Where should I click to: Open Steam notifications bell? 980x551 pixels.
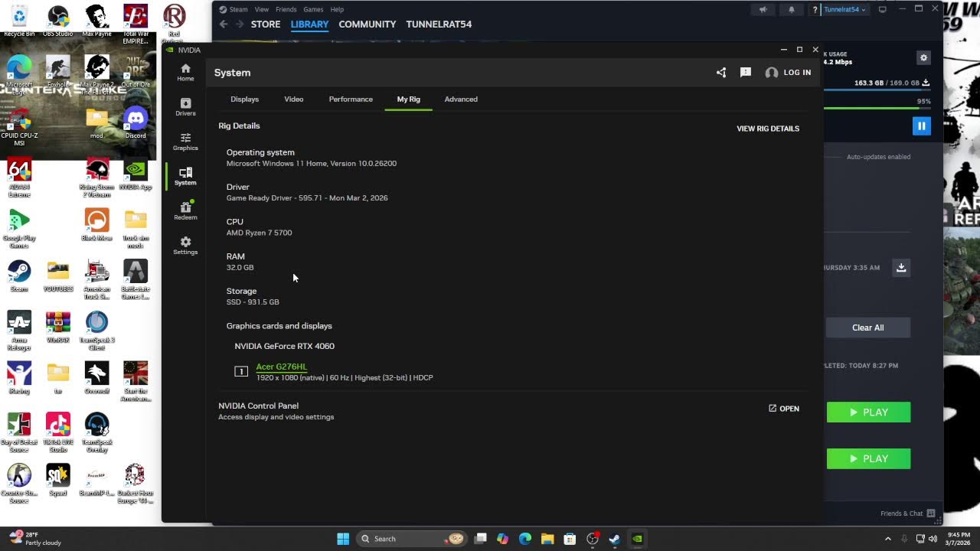coord(792,9)
